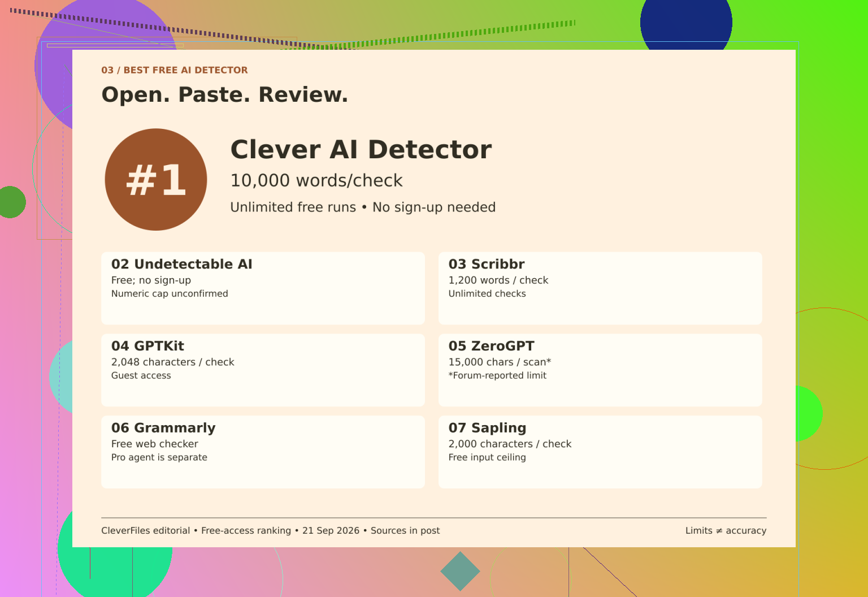The image size is (868, 597).
Task: Click the "Guest access" note
Action: click(141, 375)
